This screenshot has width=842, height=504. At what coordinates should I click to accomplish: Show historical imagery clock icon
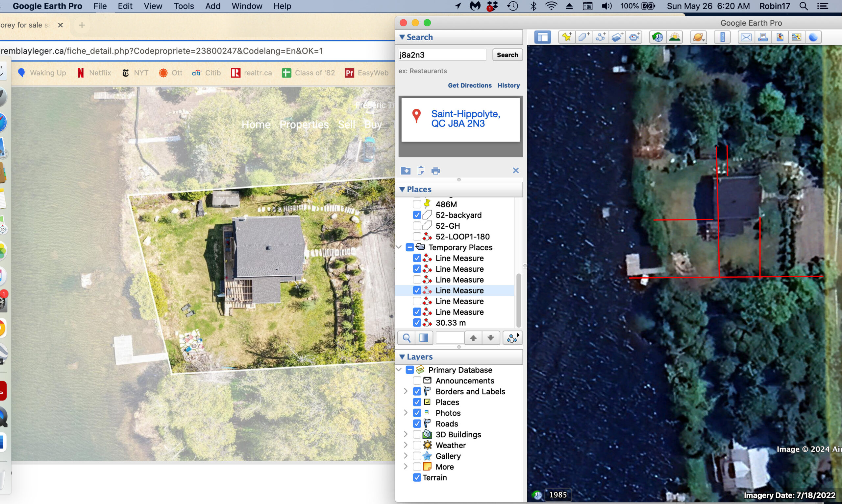tap(657, 37)
